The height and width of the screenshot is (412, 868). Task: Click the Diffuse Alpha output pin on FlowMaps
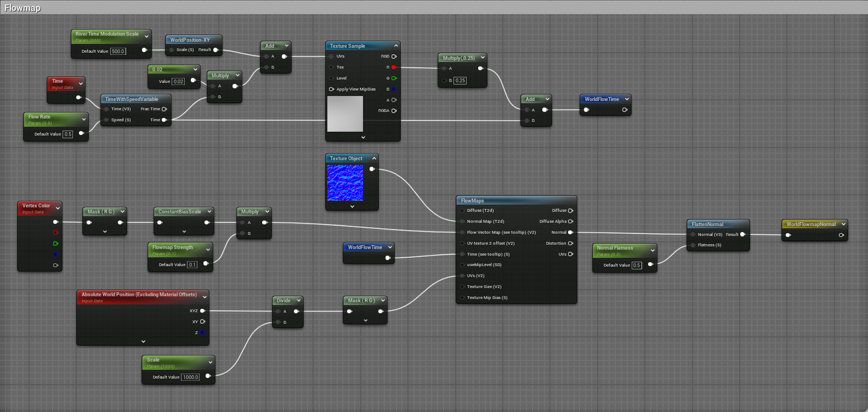(570, 222)
